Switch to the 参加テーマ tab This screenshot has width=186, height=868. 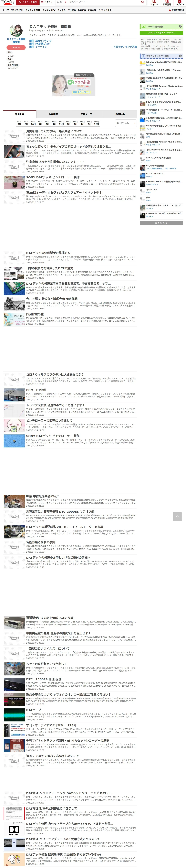click(86, 114)
